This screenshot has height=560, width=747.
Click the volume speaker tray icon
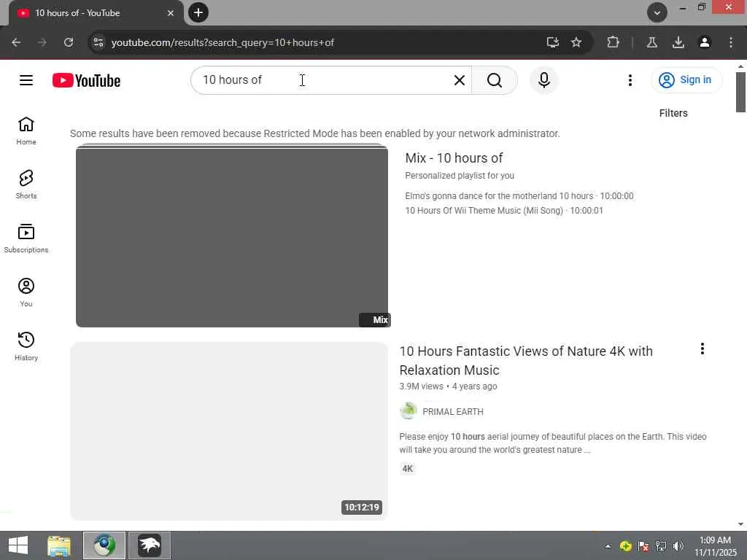pyautogui.click(x=678, y=546)
